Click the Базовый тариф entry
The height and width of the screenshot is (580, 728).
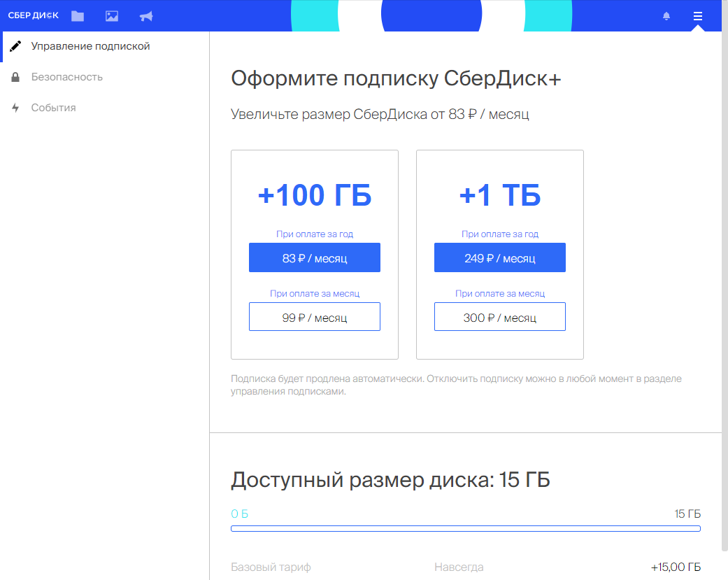(x=271, y=567)
